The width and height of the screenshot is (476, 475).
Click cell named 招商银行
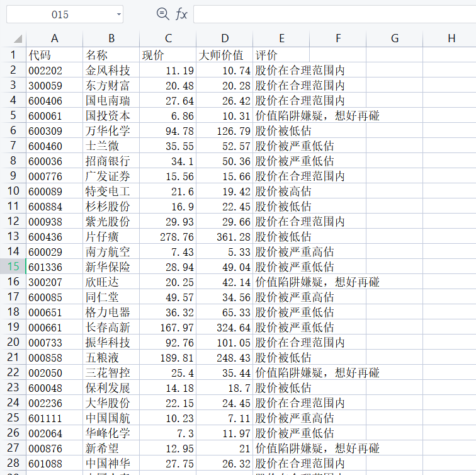click(111, 161)
